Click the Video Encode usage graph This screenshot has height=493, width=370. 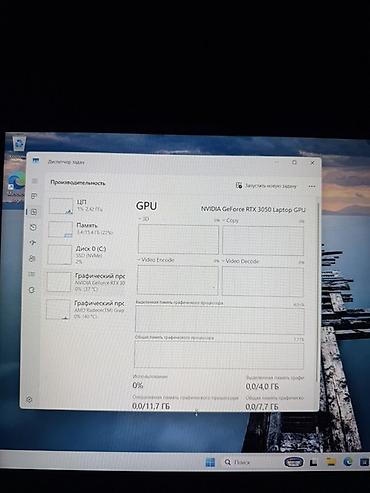point(177,280)
